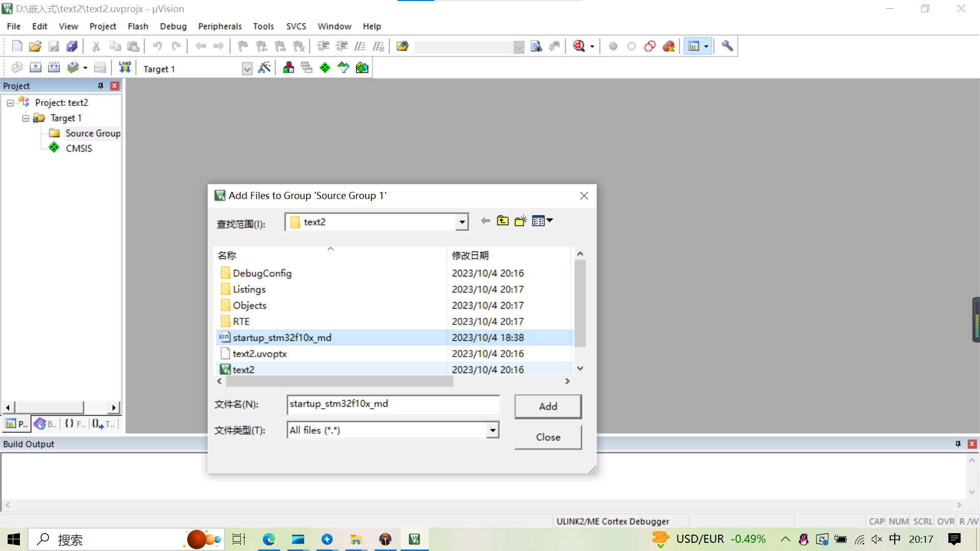Image resolution: width=980 pixels, height=551 pixels.
Task: Click the Insert Breakpoint red dot
Action: click(613, 46)
